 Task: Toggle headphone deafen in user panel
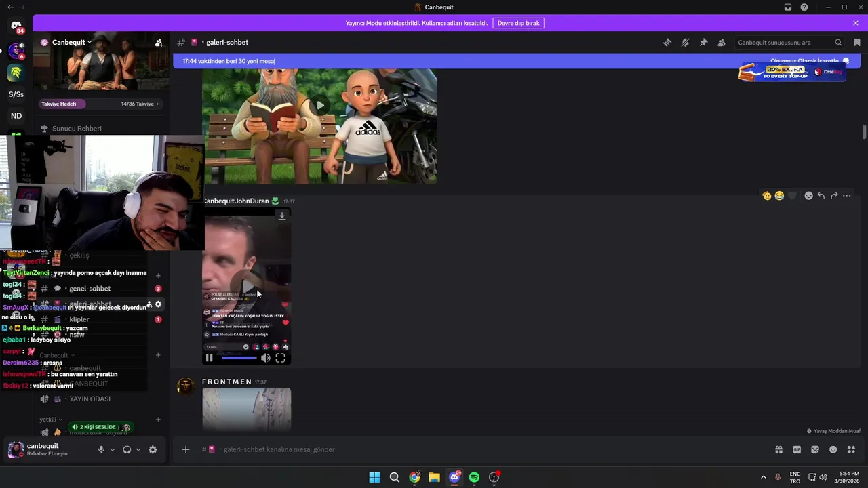click(127, 449)
